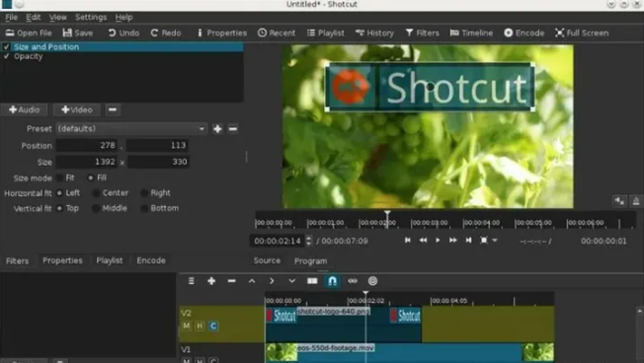Open the Help menu

click(x=123, y=17)
